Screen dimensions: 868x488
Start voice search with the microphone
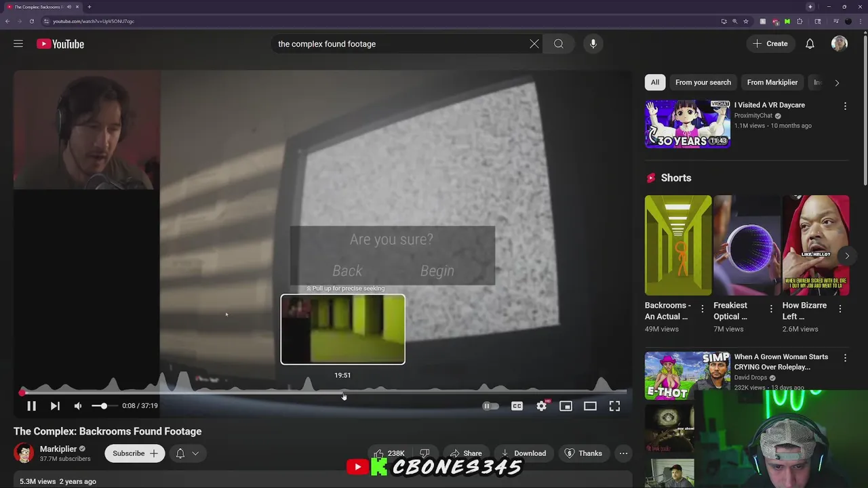tap(593, 44)
